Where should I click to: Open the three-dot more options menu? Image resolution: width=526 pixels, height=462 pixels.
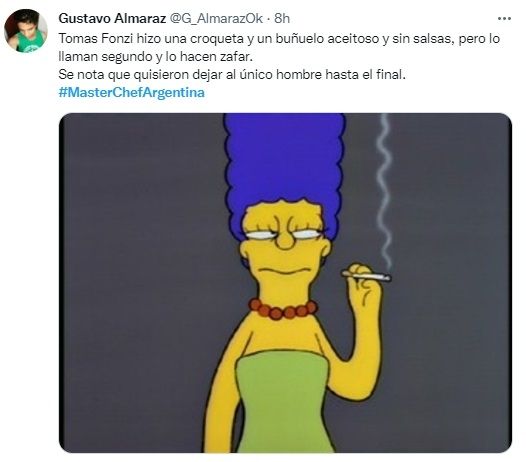504,19
